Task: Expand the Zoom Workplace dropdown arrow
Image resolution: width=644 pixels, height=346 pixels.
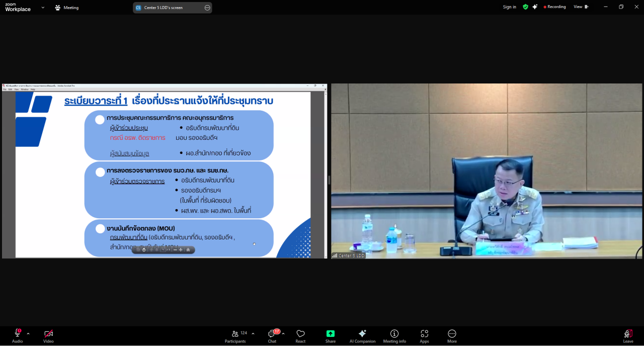Action: [x=43, y=8]
